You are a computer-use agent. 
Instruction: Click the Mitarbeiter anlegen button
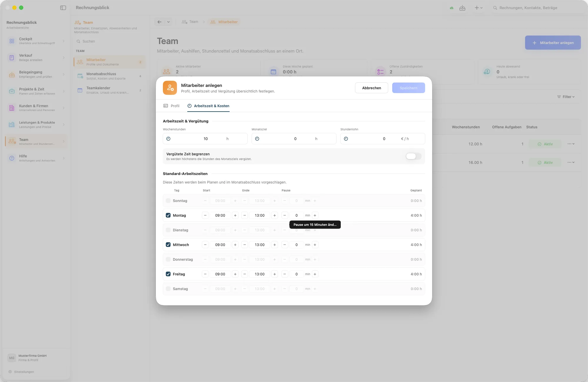click(x=553, y=43)
